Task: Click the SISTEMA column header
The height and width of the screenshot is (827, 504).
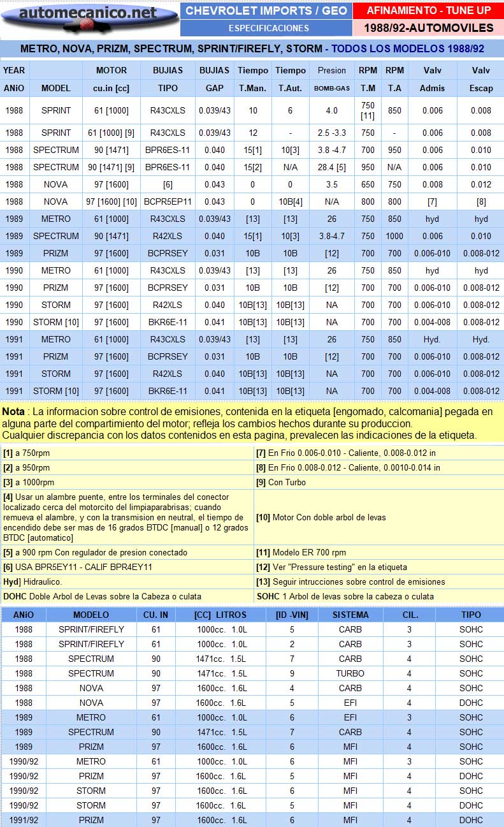Action: [x=350, y=615]
